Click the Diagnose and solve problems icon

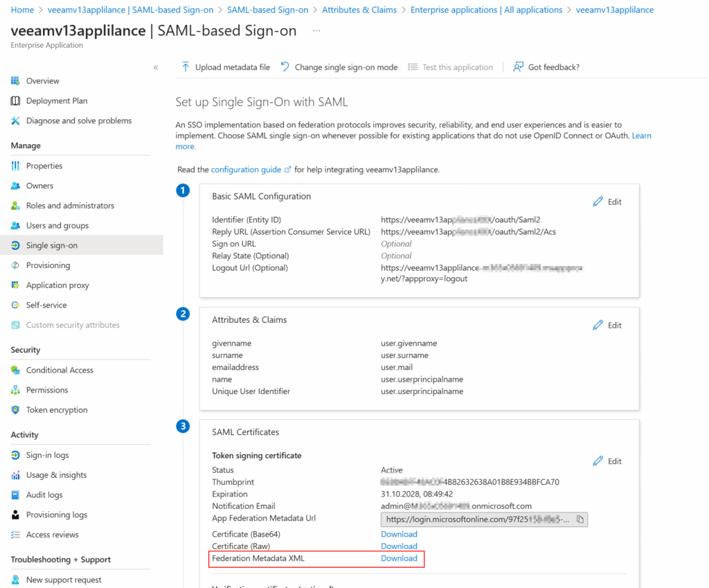(15, 121)
